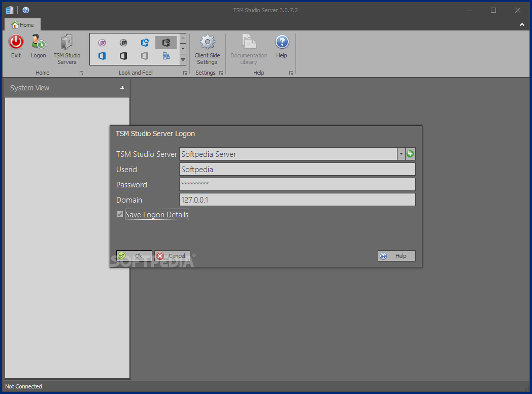Screen dimensions: 532x394
Task: Expand the full skin gallery
Action: (x=183, y=60)
